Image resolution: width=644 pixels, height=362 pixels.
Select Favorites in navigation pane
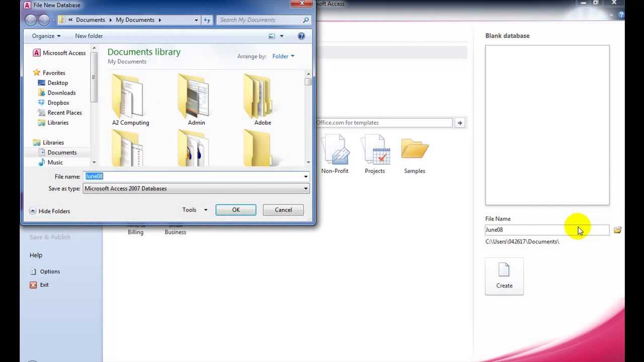point(49,73)
